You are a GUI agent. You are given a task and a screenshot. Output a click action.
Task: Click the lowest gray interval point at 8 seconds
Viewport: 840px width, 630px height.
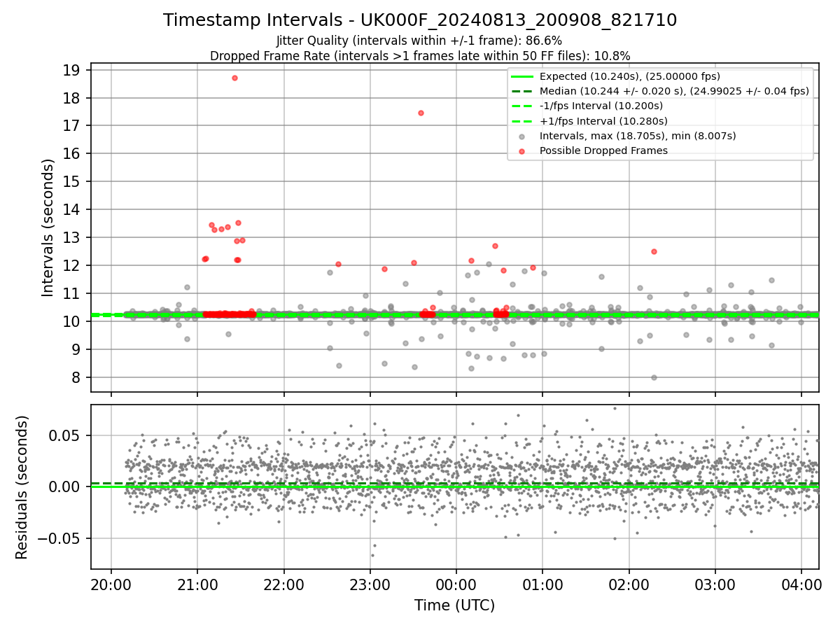pos(654,377)
